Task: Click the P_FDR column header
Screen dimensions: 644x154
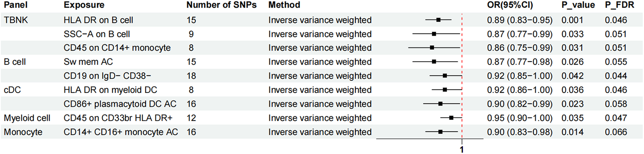Action: coord(615,5)
